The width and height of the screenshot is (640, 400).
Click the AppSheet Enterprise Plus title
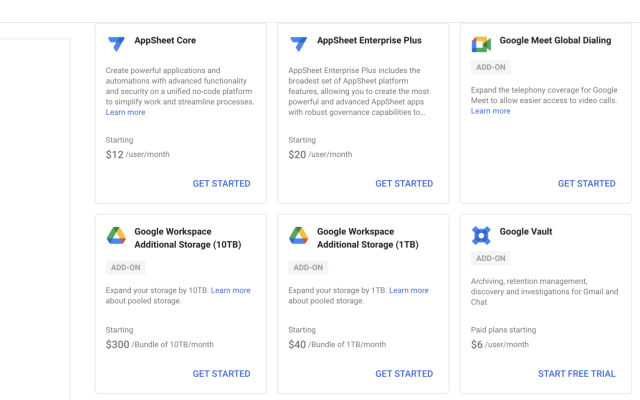pos(369,40)
